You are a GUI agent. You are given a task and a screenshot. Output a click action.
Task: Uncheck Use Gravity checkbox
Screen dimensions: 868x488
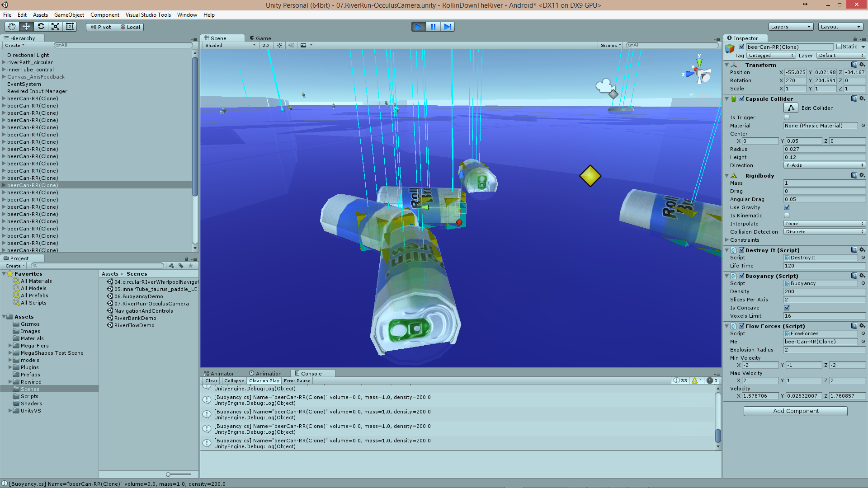click(787, 207)
